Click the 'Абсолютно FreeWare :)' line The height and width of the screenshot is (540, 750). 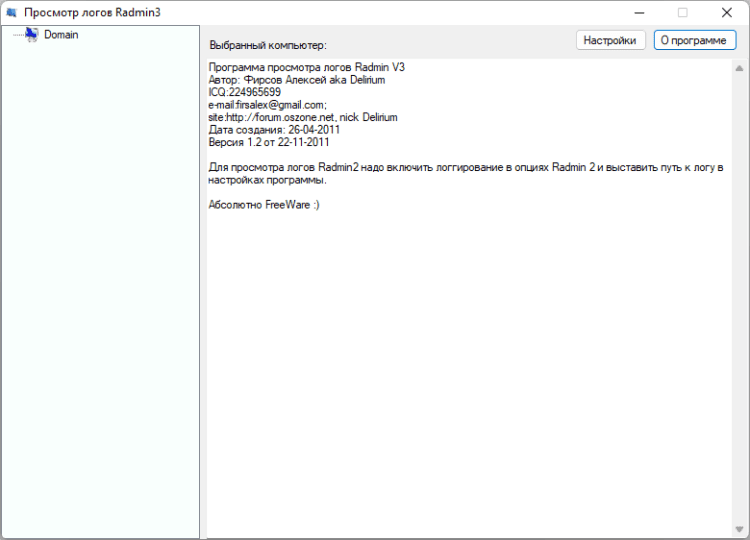(264, 205)
